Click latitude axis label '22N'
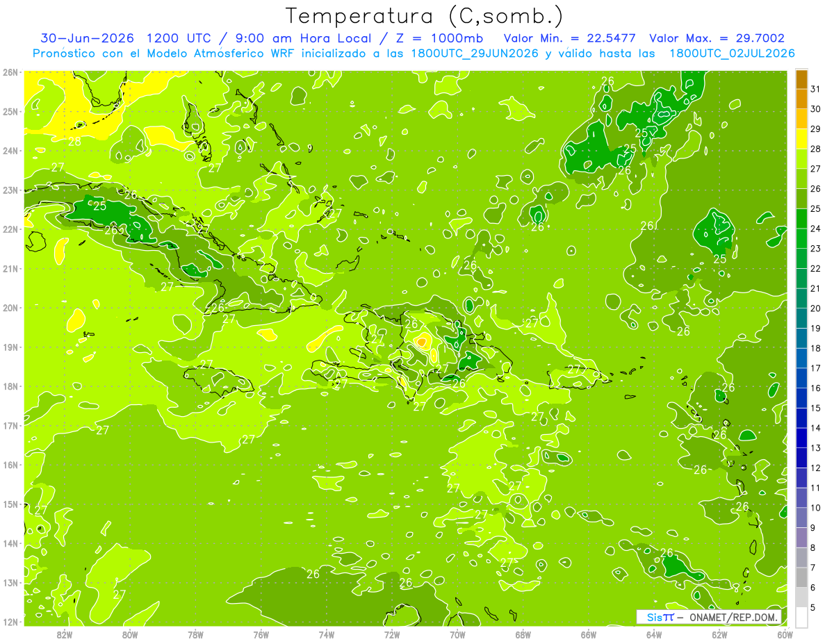Screen dimensions: 834x644 point(11,229)
